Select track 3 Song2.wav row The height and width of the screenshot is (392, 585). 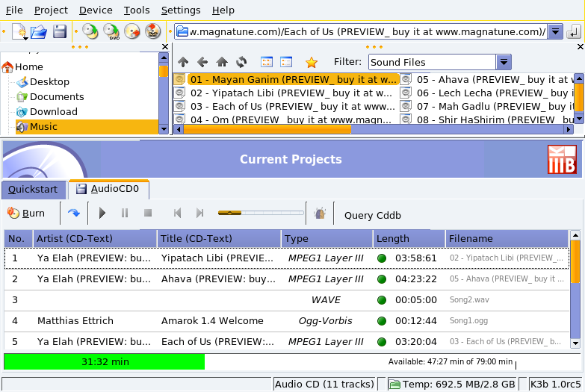[x=287, y=300]
